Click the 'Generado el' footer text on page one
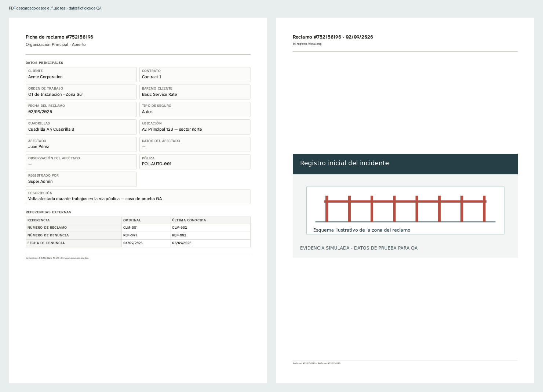 click(x=57, y=258)
